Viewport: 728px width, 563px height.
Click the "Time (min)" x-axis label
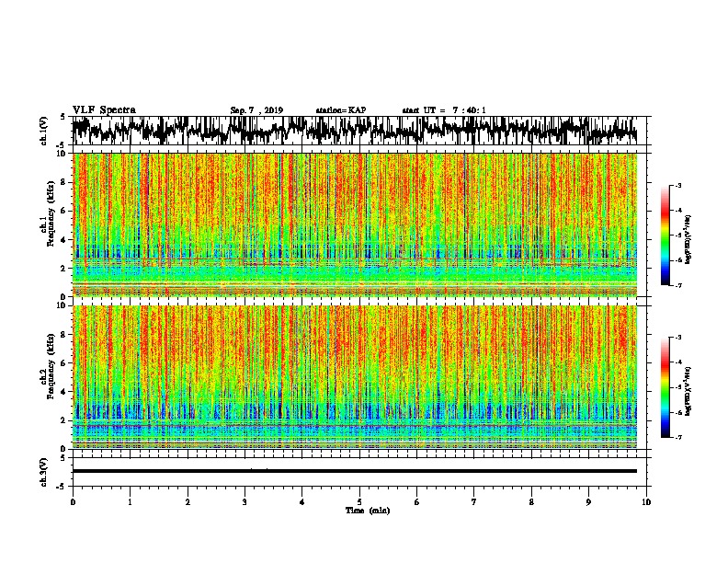368,511
